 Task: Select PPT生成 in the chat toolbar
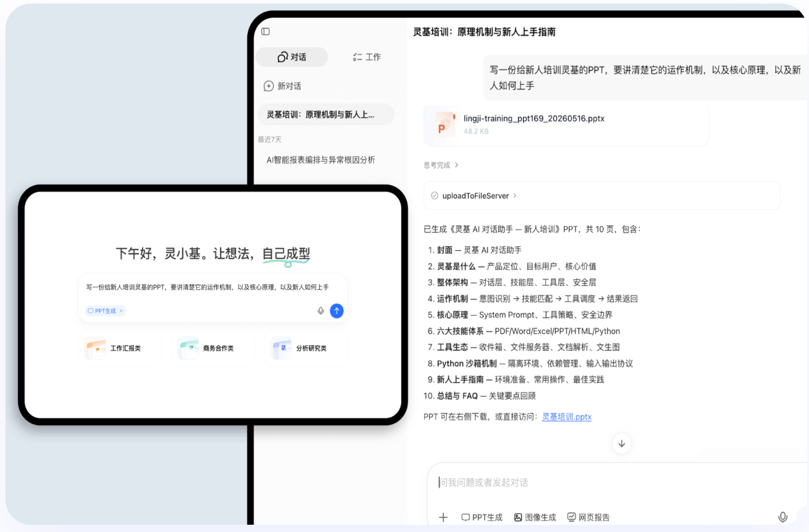pyautogui.click(x=481, y=517)
